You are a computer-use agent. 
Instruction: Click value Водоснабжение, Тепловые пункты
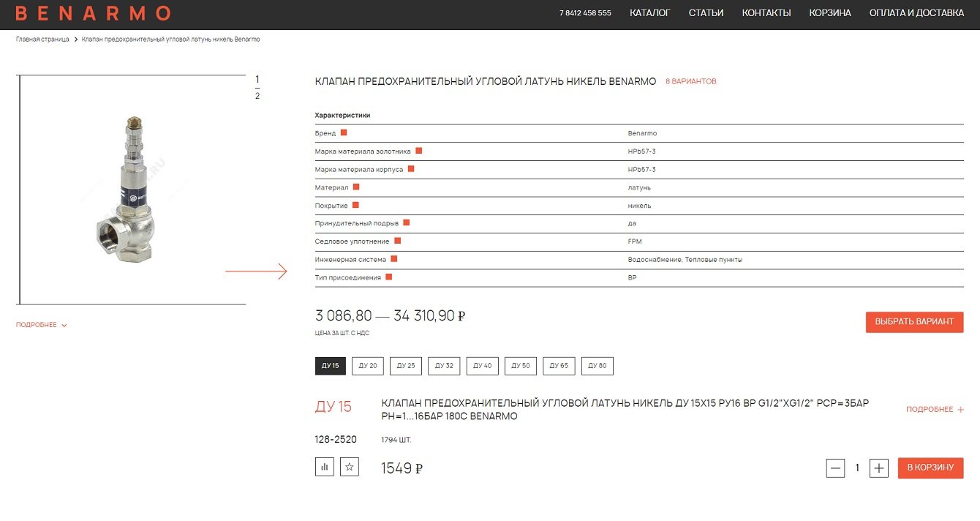(685, 260)
